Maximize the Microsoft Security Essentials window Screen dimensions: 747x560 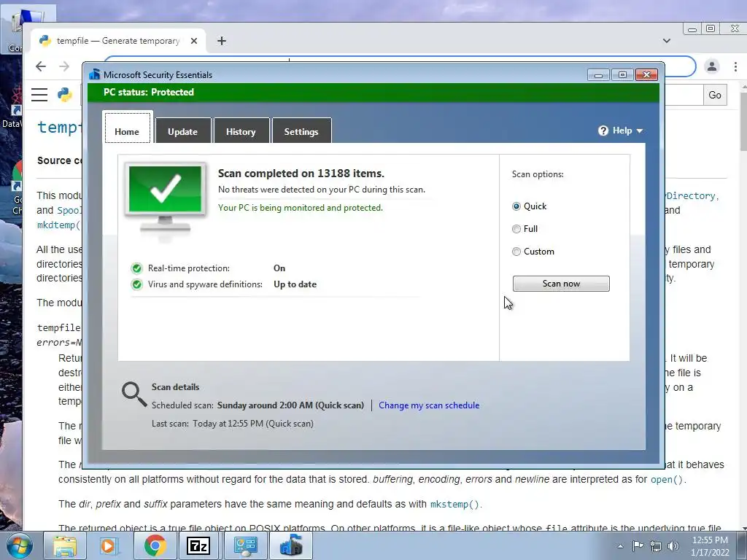pyautogui.click(x=622, y=75)
